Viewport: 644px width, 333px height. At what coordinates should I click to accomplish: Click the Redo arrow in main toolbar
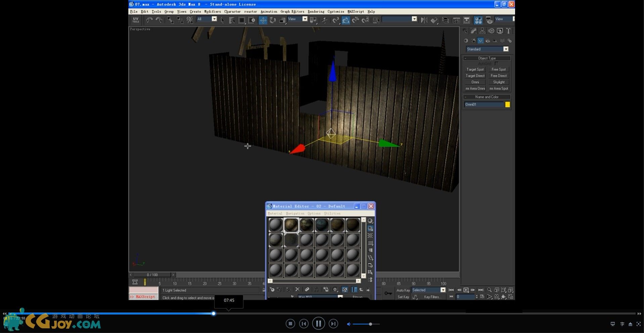(x=159, y=20)
